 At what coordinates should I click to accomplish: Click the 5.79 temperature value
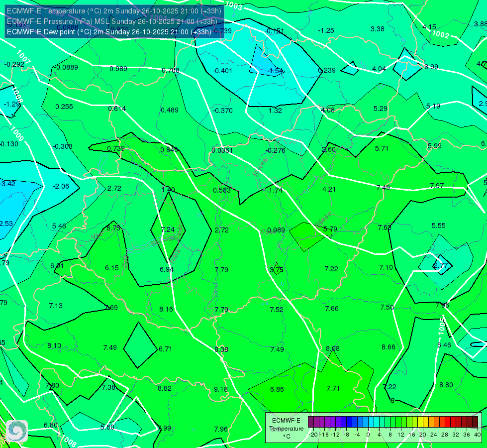330,229
